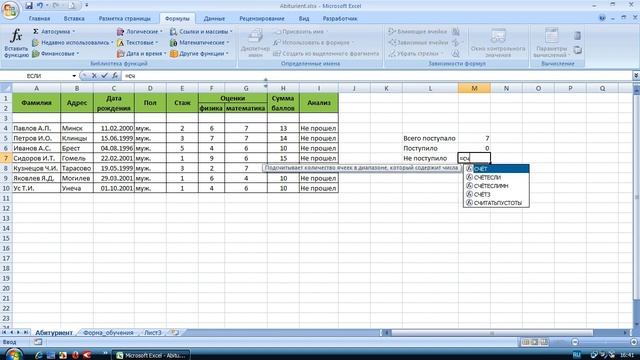Click the fx icon in formula bar
This screenshot has width=640, height=360.
(115, 76)
